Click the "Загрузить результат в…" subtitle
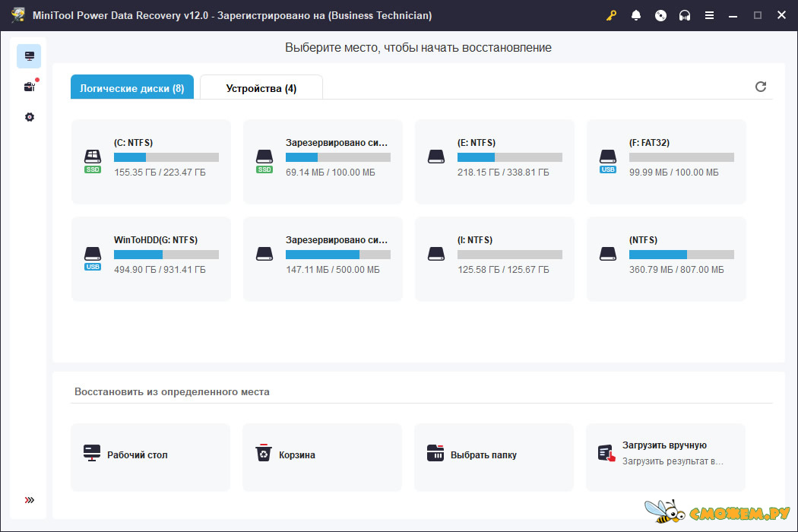This screenshot has width=798, height=532. coord(673,461)
